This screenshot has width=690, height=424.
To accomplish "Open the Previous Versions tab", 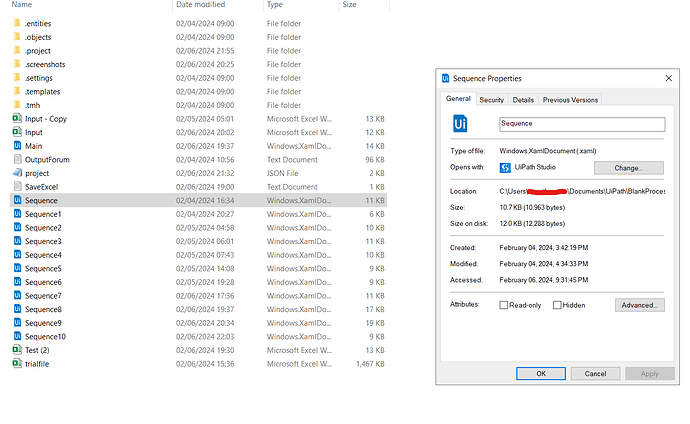I will (570, 100).
